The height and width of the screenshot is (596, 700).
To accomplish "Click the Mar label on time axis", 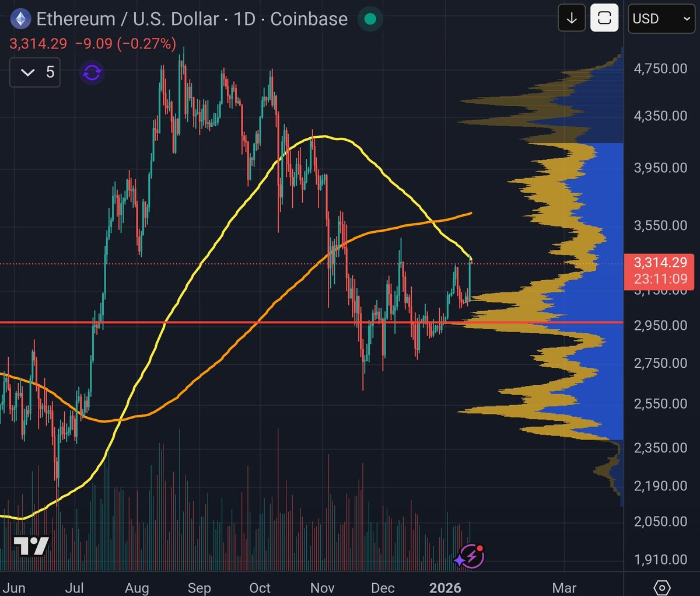I will pos(564,587).
